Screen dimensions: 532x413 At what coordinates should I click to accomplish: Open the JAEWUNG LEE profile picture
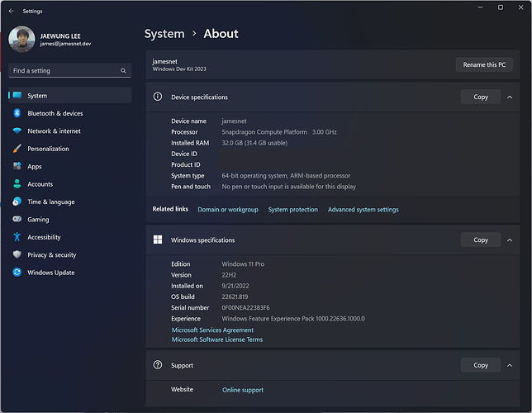[21, 39]
